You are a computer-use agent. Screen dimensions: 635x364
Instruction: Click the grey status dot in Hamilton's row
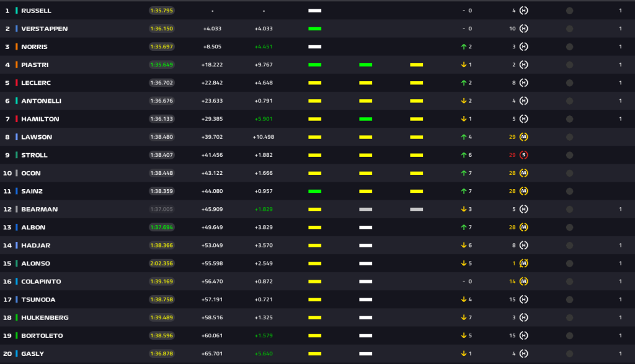[x=569, y=119]
